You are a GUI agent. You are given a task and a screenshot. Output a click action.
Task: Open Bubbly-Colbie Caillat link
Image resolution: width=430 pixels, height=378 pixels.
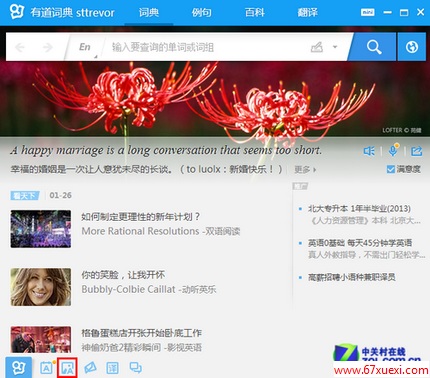149,289
